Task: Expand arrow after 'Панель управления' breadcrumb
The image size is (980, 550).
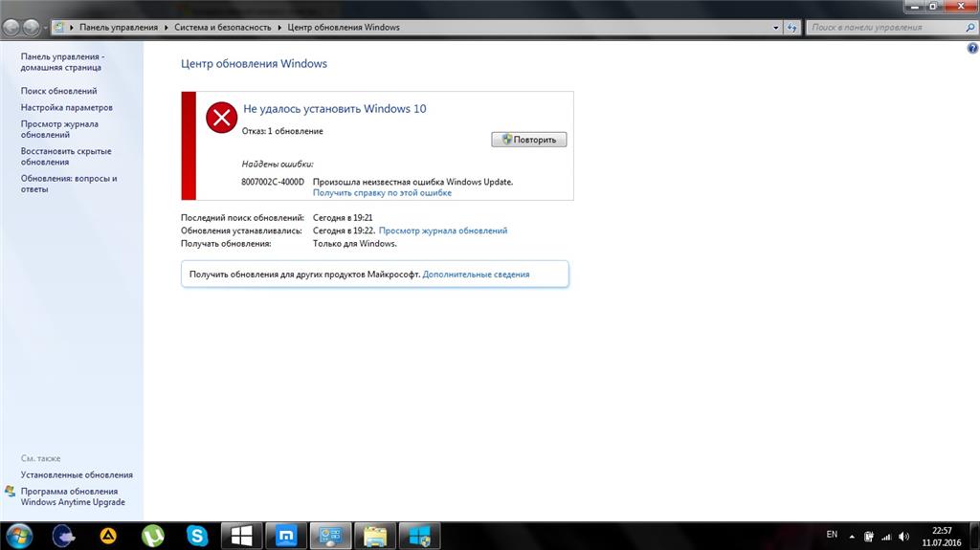Action: click(x=166, y=28)
